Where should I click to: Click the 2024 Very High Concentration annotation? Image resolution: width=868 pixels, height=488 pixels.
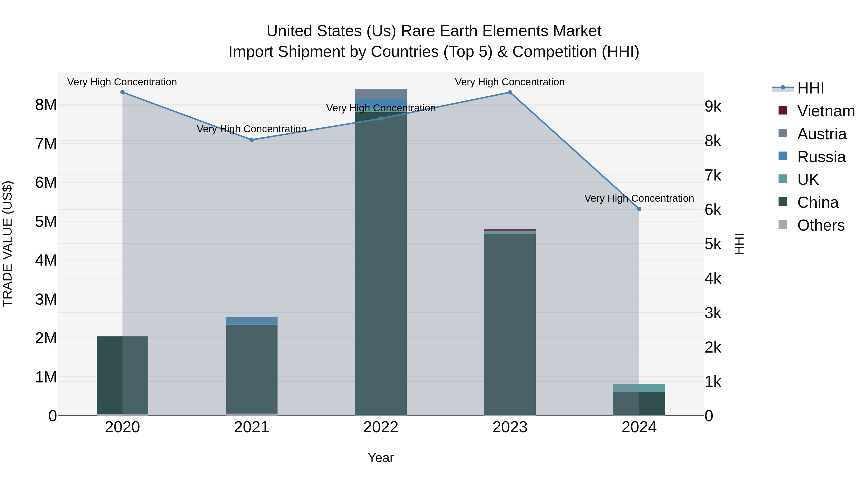[639, 198]
